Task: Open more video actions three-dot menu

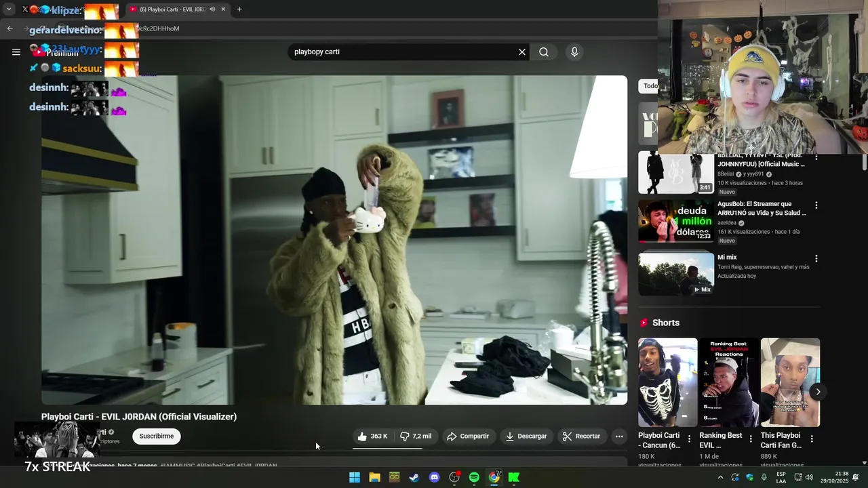Action: [x=619, y=436]
